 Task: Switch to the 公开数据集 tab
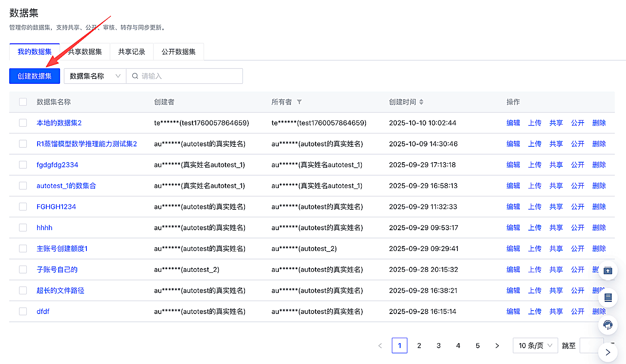(179, 52)
